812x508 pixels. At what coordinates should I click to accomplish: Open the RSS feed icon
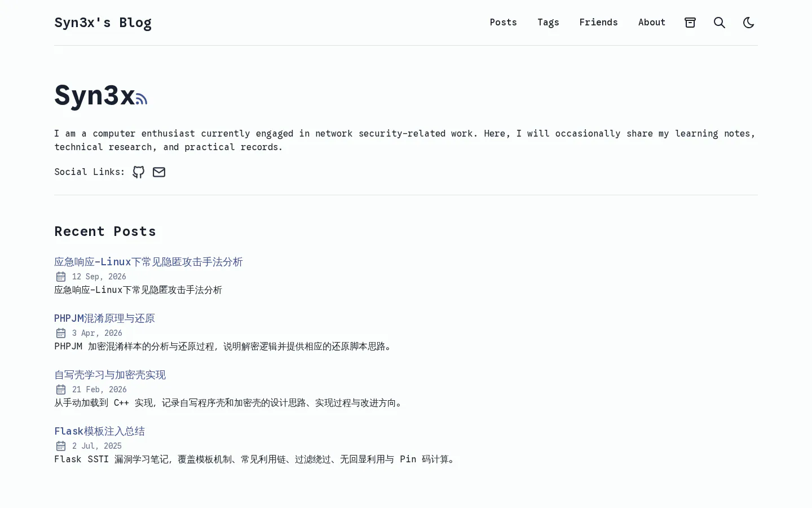pyautogui.click(x=142, y=99)
